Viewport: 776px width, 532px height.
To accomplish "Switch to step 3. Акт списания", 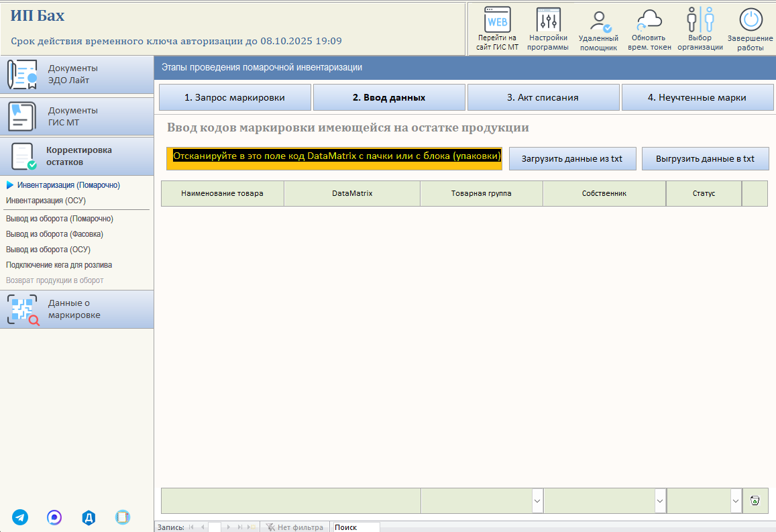I will tap(543, 97).
